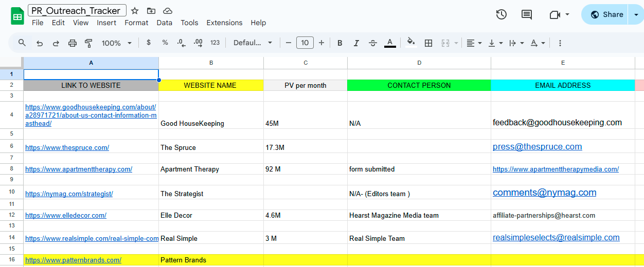Check the cloud save status icon
This screenshot has width=644, height=267.
pos(168,11)
